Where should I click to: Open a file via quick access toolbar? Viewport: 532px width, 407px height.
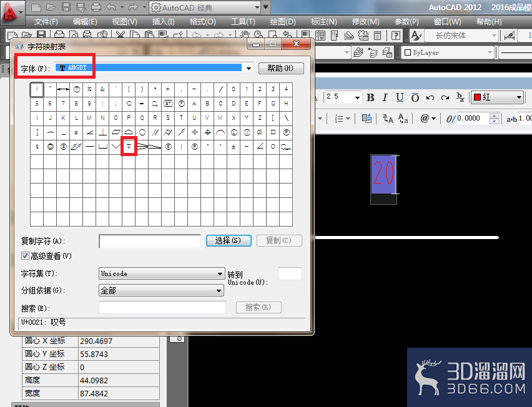tap(51, 7)
